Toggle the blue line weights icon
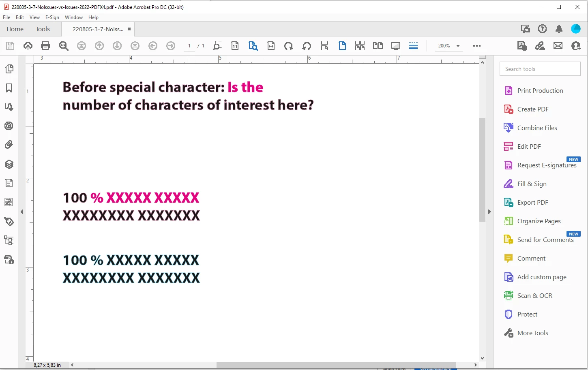588x370 pixels. tap(413, 45)
